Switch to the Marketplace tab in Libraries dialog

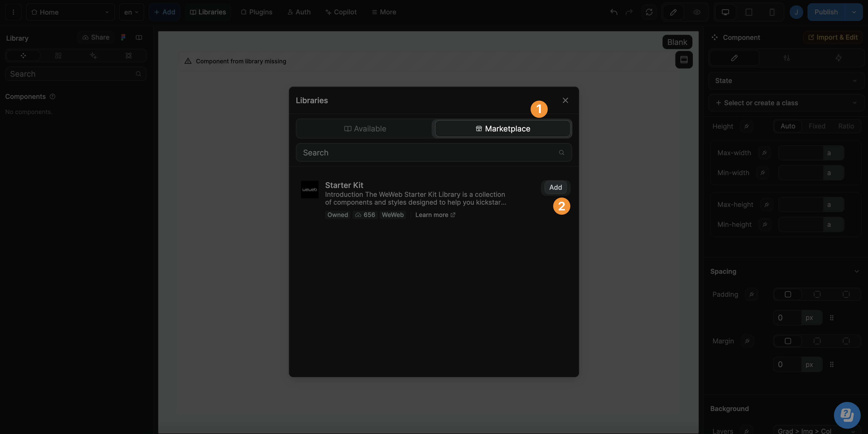pyautogui.click(x=502, y=128)
